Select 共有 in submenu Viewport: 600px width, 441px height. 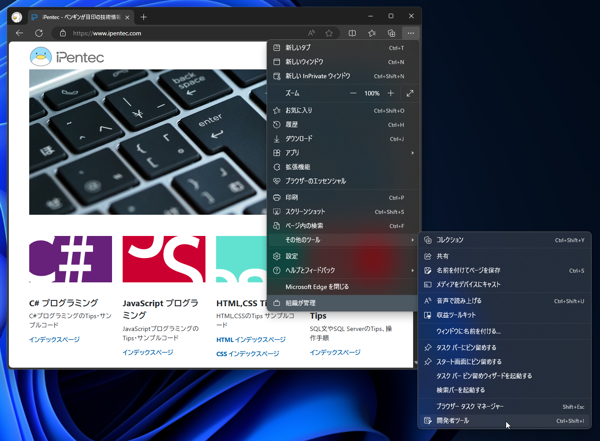click(504, 256)
